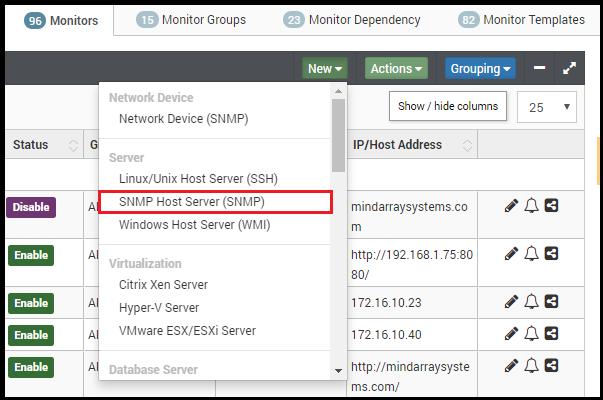
Task: Expand the panel with the fullscreen arrows icon
Action: 569,68
